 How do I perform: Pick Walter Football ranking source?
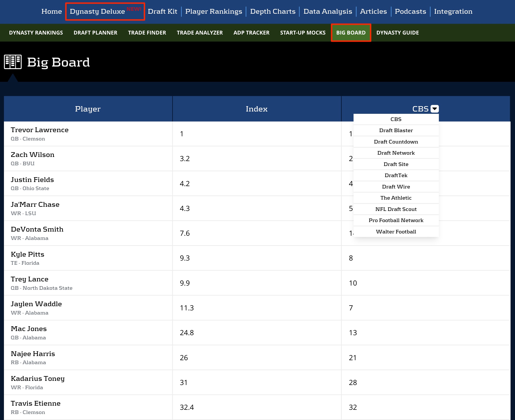click(x=396, y=232)
